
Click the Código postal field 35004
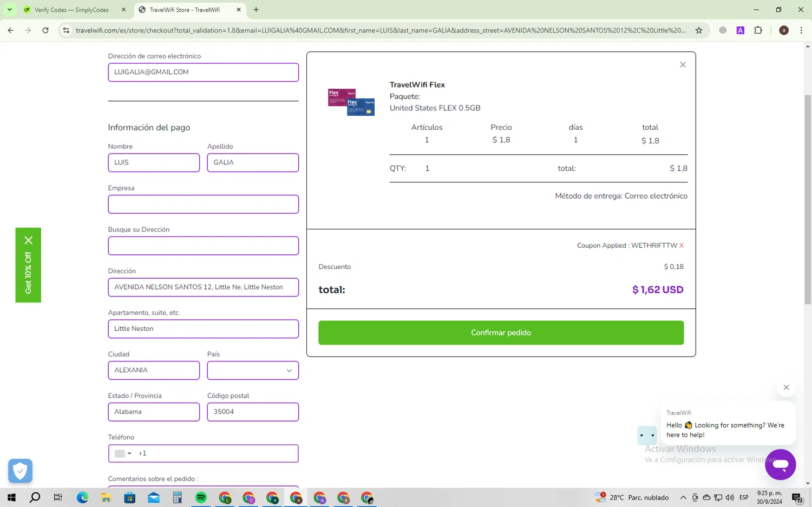(253, 412)
